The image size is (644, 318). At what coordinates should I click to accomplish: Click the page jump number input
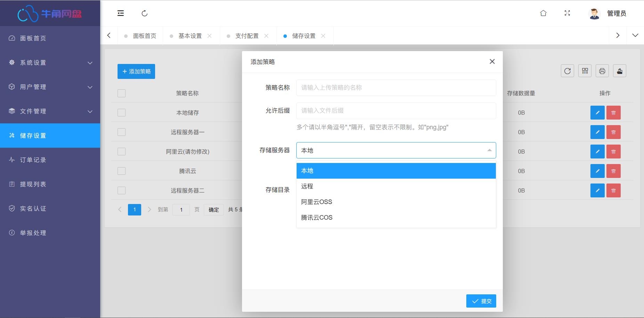point(181,210)
